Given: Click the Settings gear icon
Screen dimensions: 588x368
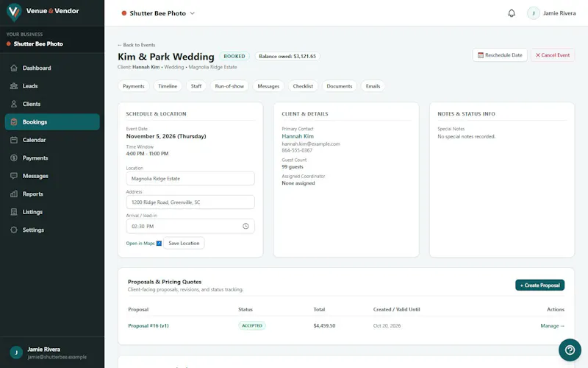Looking at the screenshot, I should coord(14,230).
